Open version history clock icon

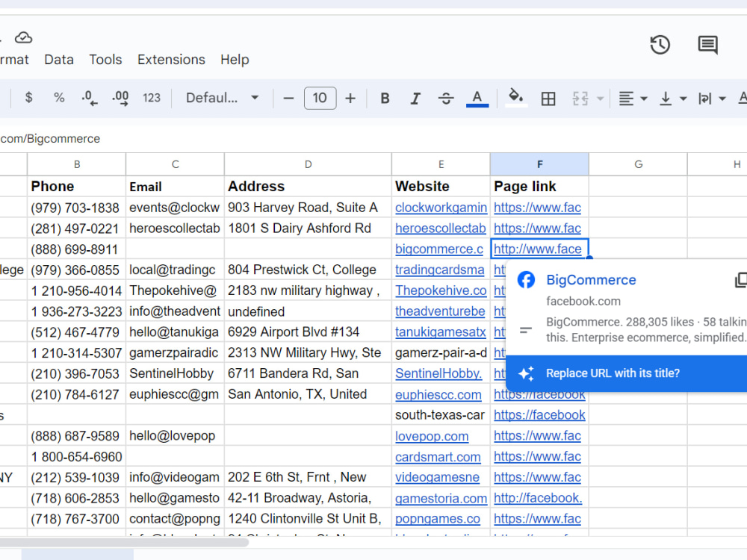click(660, 45)
